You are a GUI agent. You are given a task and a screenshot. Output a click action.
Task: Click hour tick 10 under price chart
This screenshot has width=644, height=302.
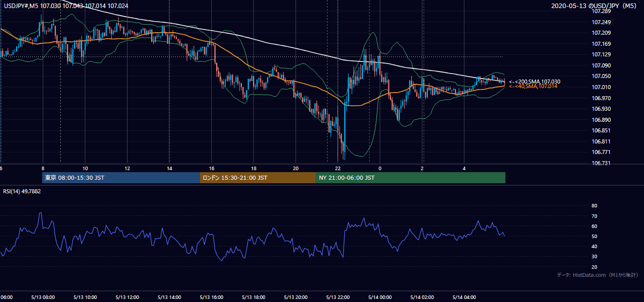[x=85, y=169]
